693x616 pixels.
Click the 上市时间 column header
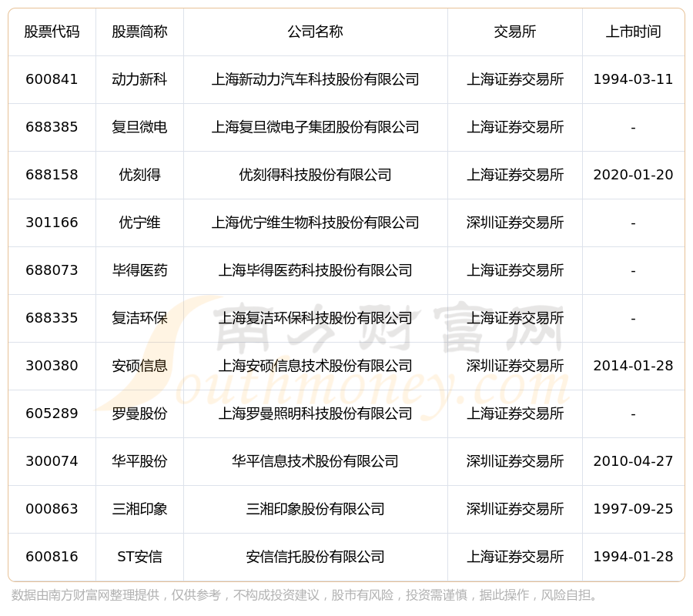point(634,32)
